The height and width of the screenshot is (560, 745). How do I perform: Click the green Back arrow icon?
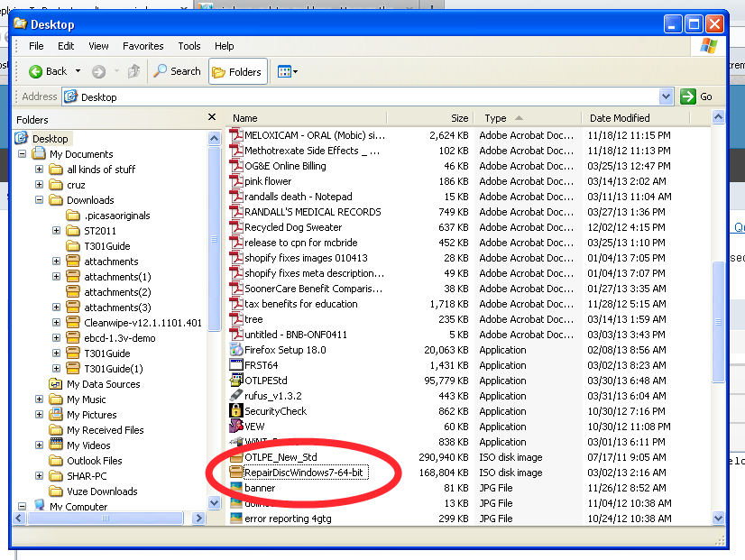(36, 72)
